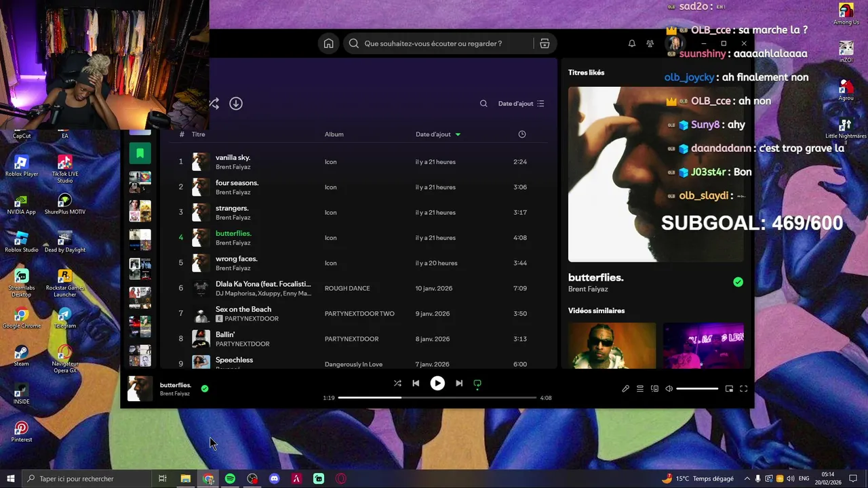The width and height of the screenshot is (868, 488).
Task: Show hidden system tray icons
Action: tap(747, 479)
